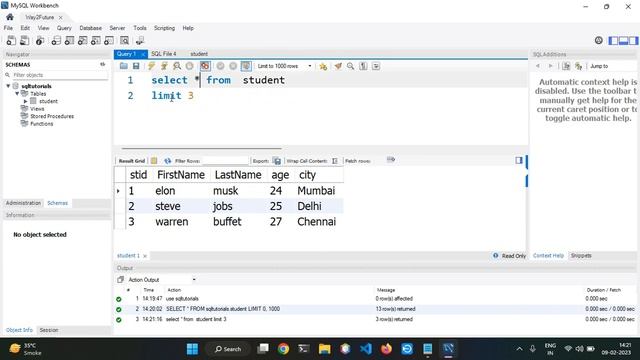Click the settings gear icon at top right
640x360 pixels.
pyautogui.click(x=599, y=40)
